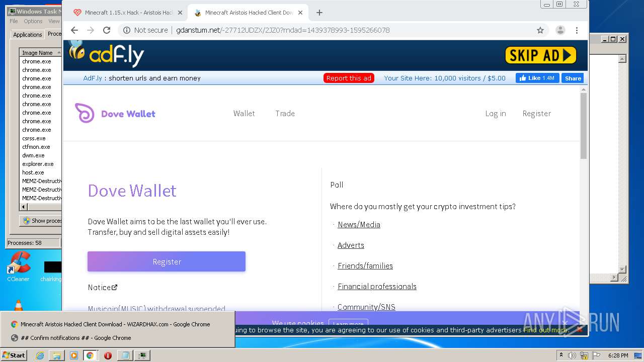
Task: Click the Find out more cookie link
Action: (546, 330)
